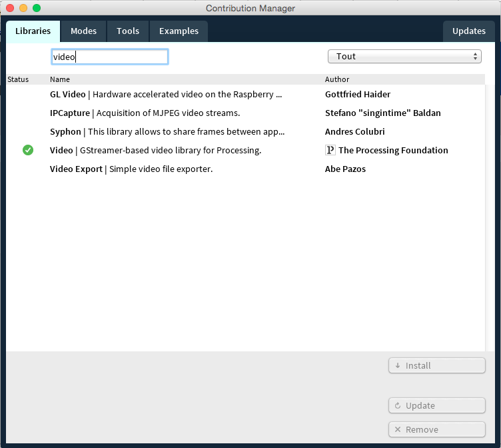Expand the Tout category dropdown
The height and width of the screenshot is (448, 501).
coord(404,57)
